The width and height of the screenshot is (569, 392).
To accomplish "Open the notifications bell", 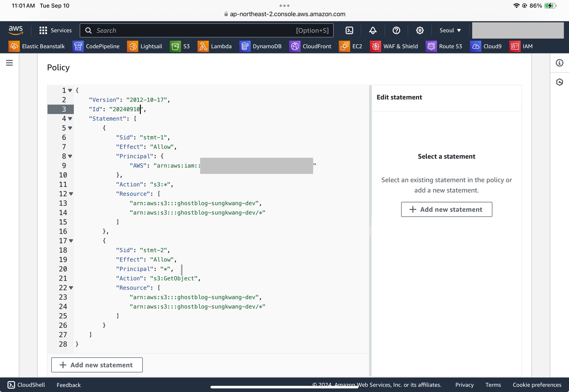I will click(373, 30).
